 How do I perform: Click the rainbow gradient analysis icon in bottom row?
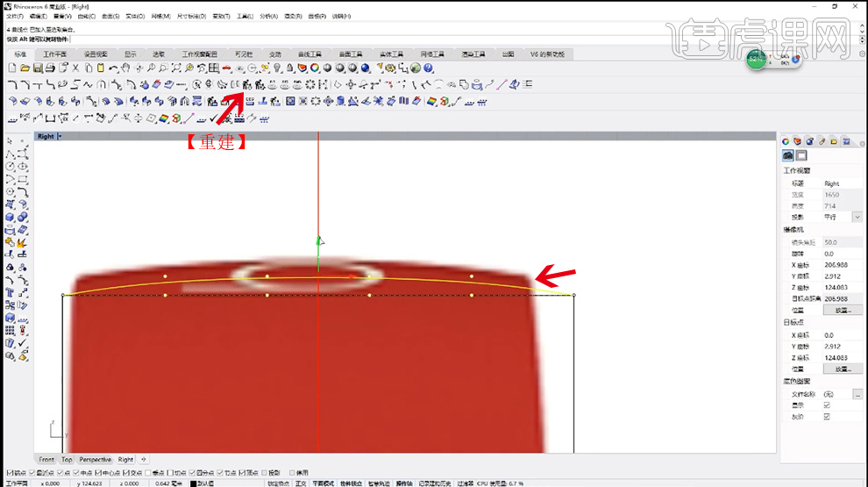[164, 118]
